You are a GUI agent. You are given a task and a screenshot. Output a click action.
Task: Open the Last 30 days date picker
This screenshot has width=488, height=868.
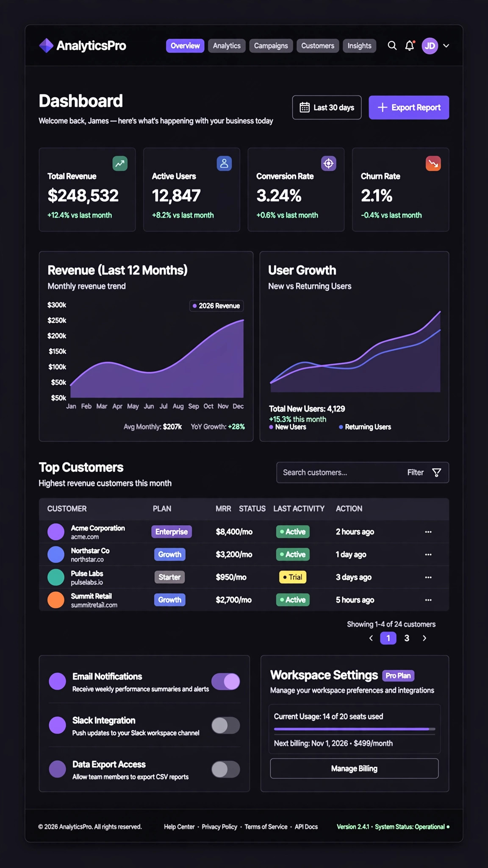pos(327,108)
